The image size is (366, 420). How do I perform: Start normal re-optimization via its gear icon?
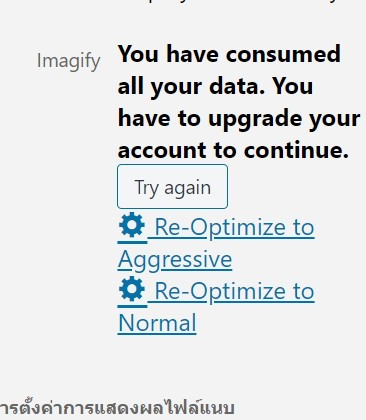click(x=132, y=289)
